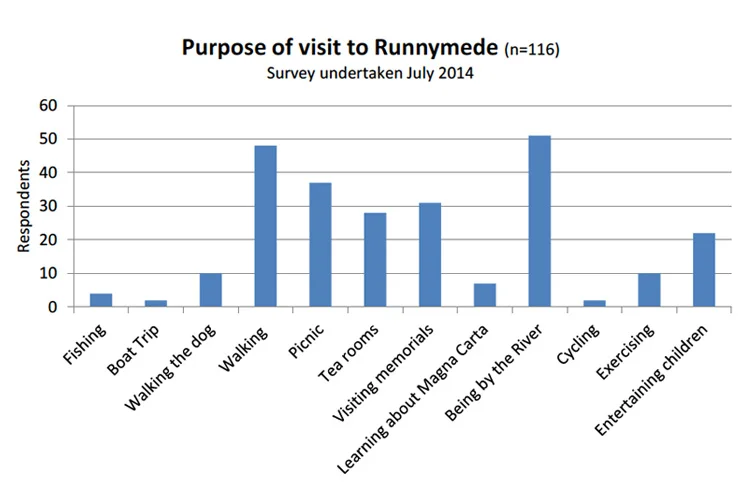The image size is (750, 500).
Task: Select the Entertaining children bar
Action: (704, 270)
